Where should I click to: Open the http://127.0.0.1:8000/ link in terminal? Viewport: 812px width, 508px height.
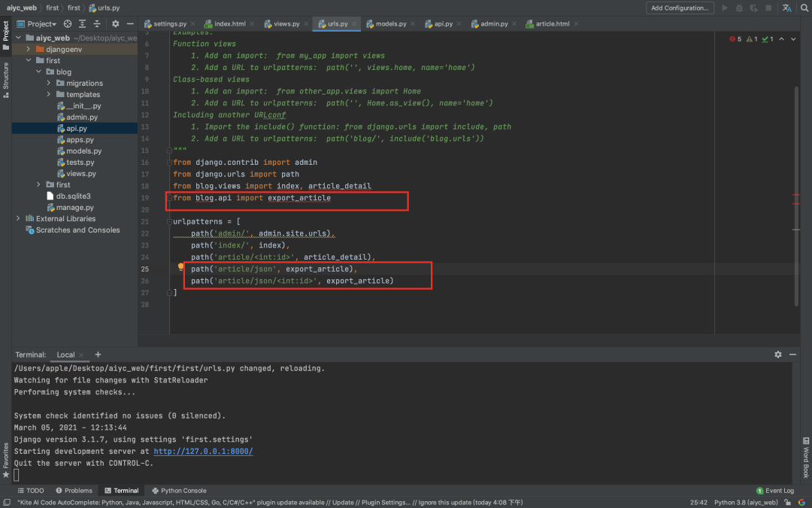(x=203, y=452)
